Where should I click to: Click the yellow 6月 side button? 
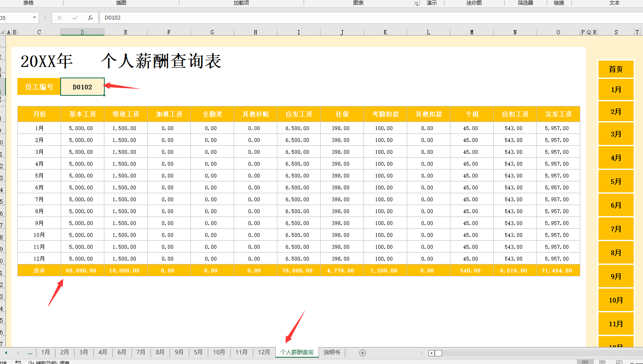[616, 205]
